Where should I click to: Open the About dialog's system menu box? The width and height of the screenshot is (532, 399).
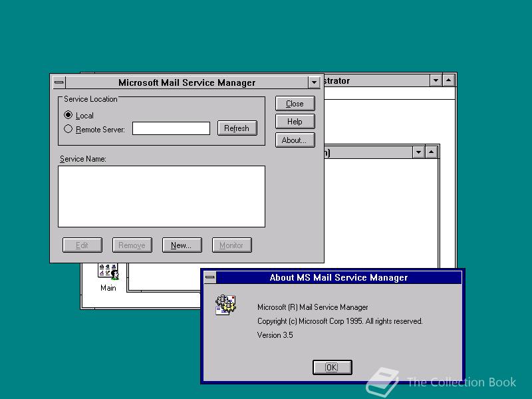210,277
